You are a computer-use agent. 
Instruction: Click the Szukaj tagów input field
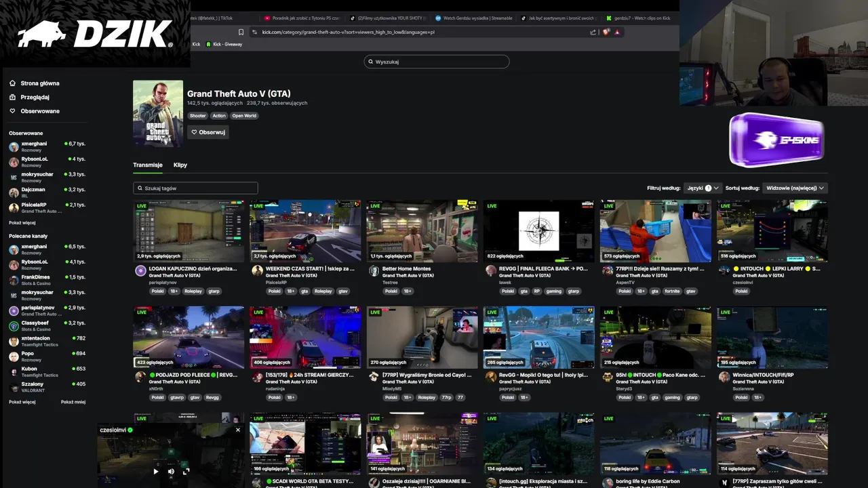point(195,188)
